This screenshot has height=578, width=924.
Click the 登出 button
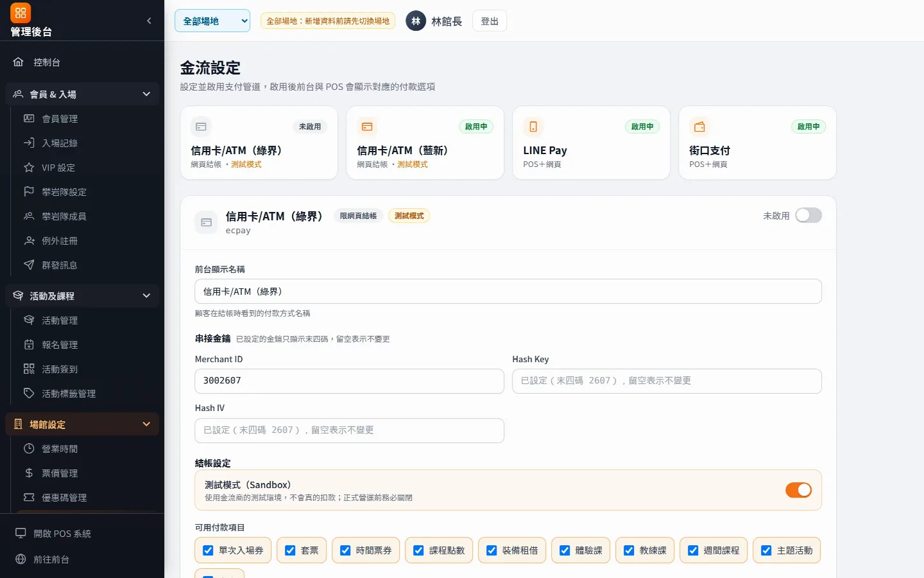[x=490, y=21]
